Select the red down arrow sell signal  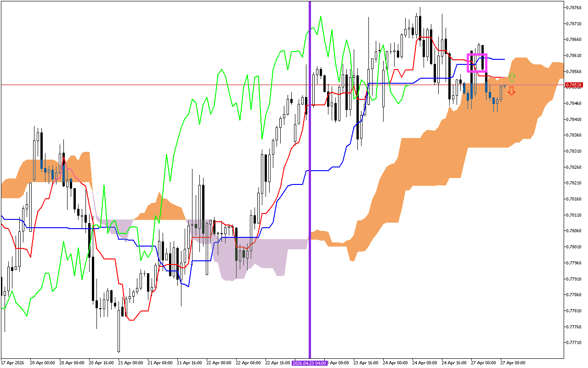point(512,91)
